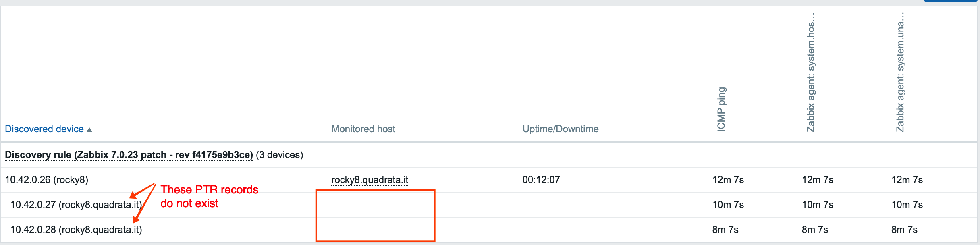The width and height of the screenshot is (980, 245).
Task: Click the Uptime/Downtime column header
Action: coord(560,129)
